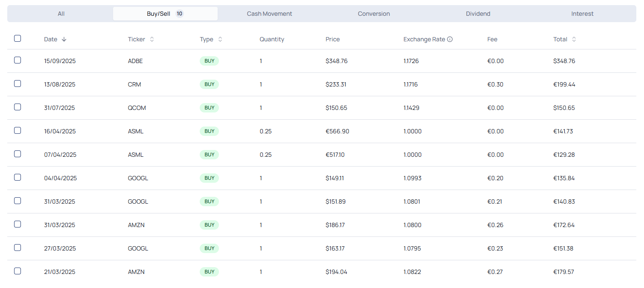Click the BUY badge for GOOGL 27/03/2025
This screenshot has width=644, height=288.
click(209, 248)
